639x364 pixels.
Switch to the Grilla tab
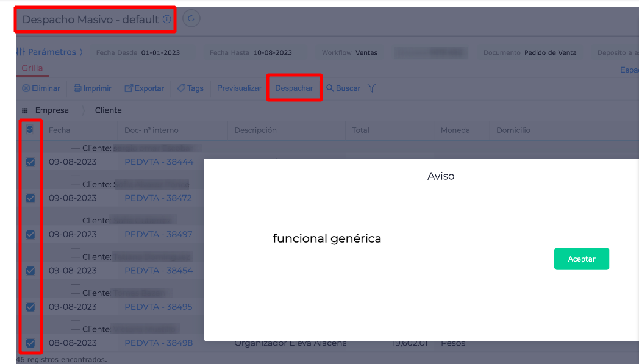point(32,68)
